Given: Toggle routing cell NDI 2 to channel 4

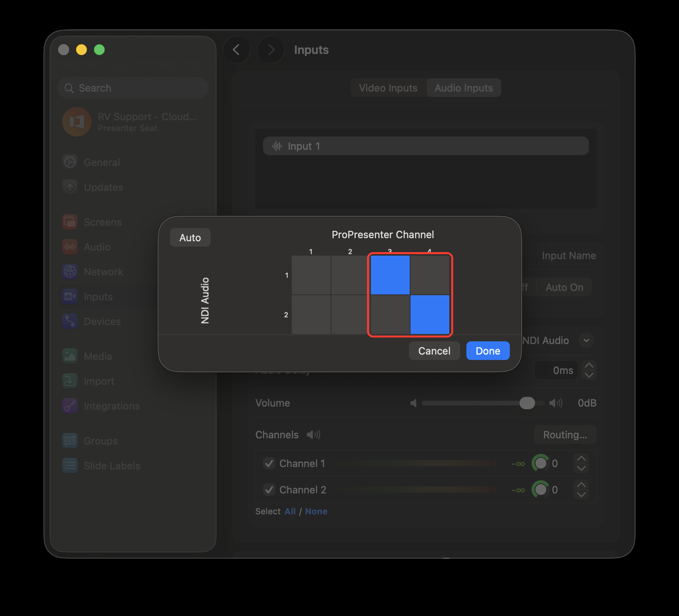Looking at the screenshot, I should tap(430, 315).
